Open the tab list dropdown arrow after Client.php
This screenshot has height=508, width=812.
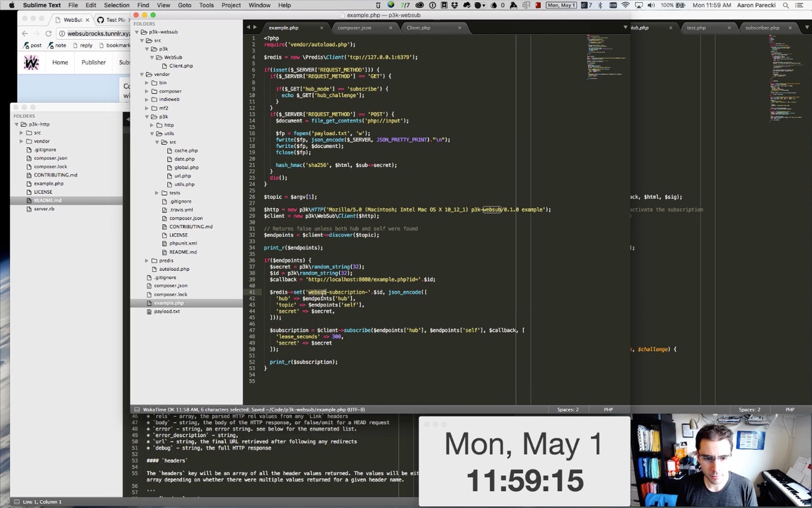(625, 27)
